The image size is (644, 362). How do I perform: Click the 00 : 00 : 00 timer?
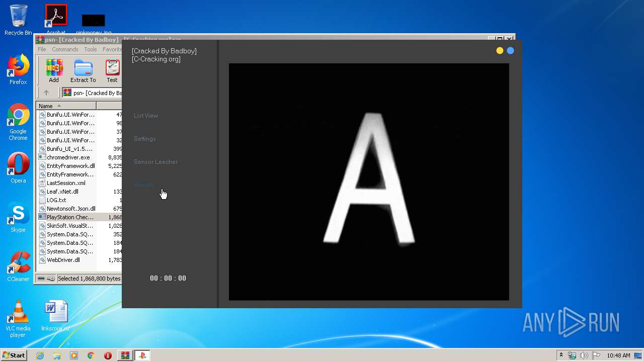click(168, 278)
